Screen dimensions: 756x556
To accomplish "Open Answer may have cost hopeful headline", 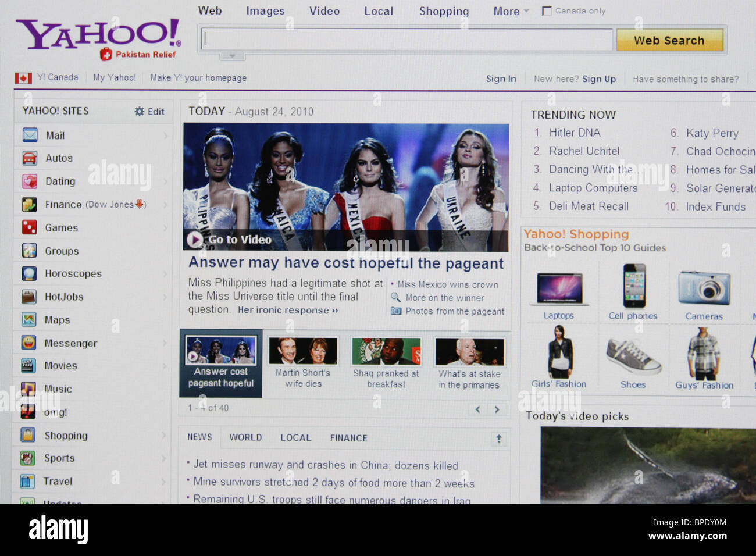I will point(346,263).
